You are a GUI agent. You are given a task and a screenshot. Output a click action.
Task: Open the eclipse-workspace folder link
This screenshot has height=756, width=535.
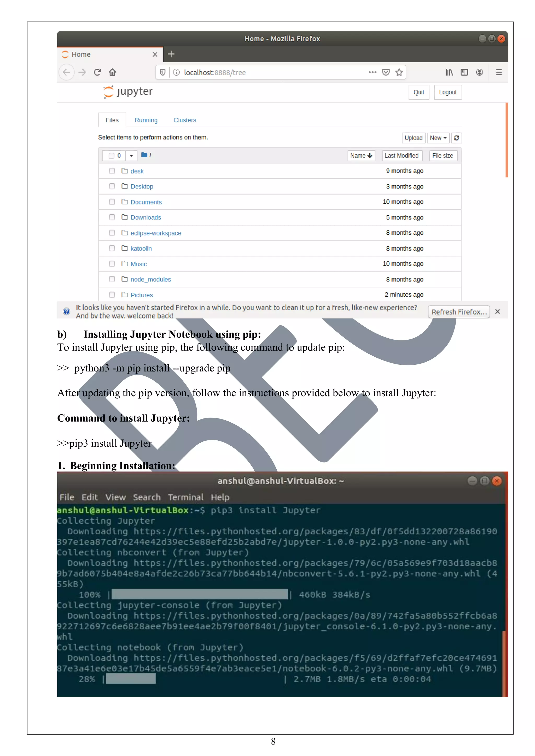pos(155,233)
